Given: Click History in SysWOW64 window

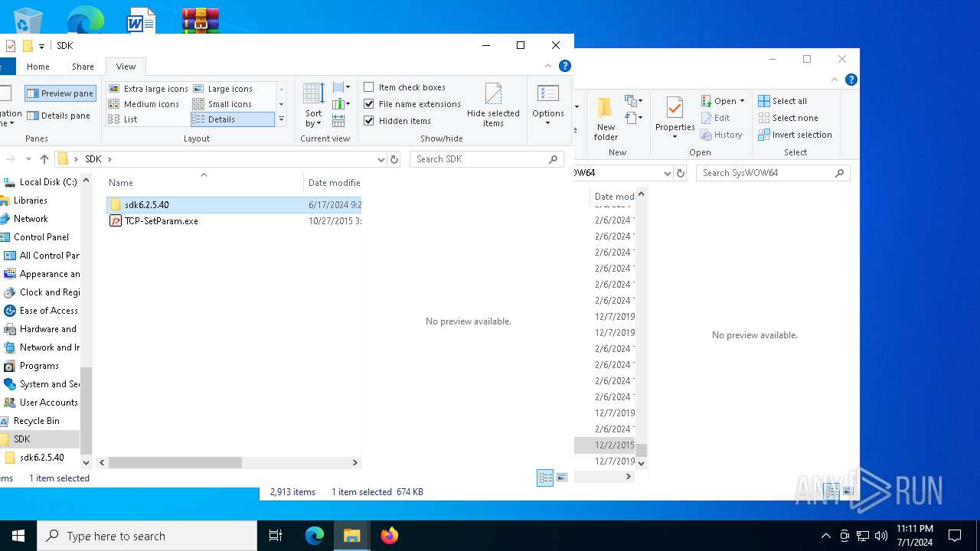Looking at the screenshot, I should (721, 135).
